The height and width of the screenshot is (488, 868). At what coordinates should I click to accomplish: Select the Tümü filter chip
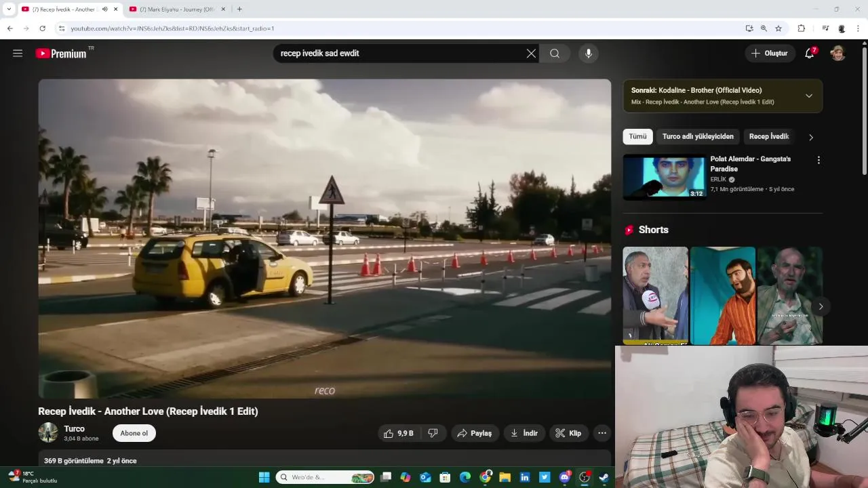point(637,136)
